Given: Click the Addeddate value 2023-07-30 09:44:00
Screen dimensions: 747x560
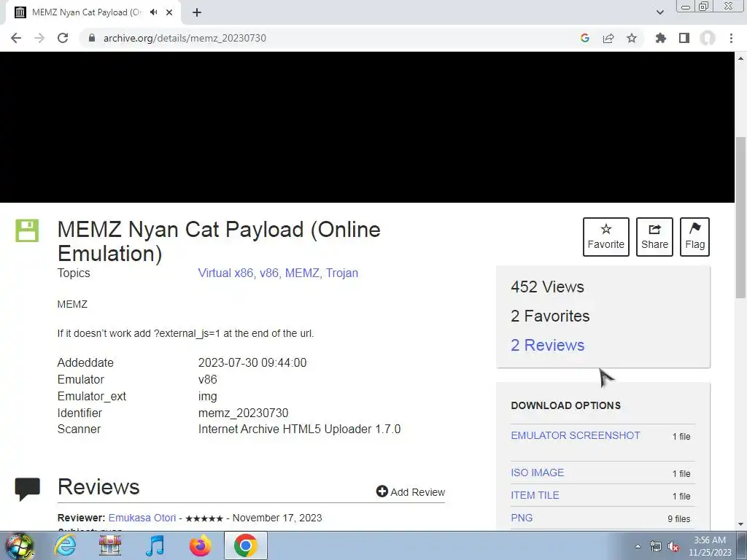Looking at the screenshot, I should pyautogui.click(x=252, y=362).
